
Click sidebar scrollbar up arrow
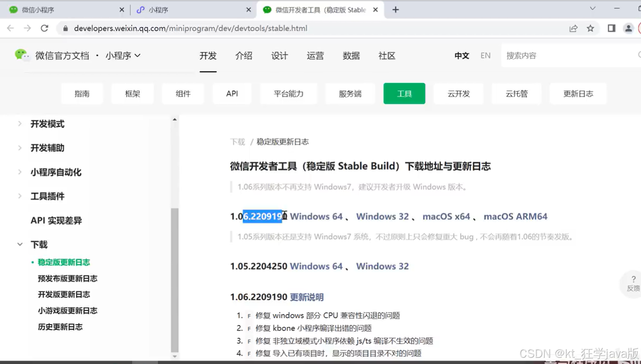(175, 119)
